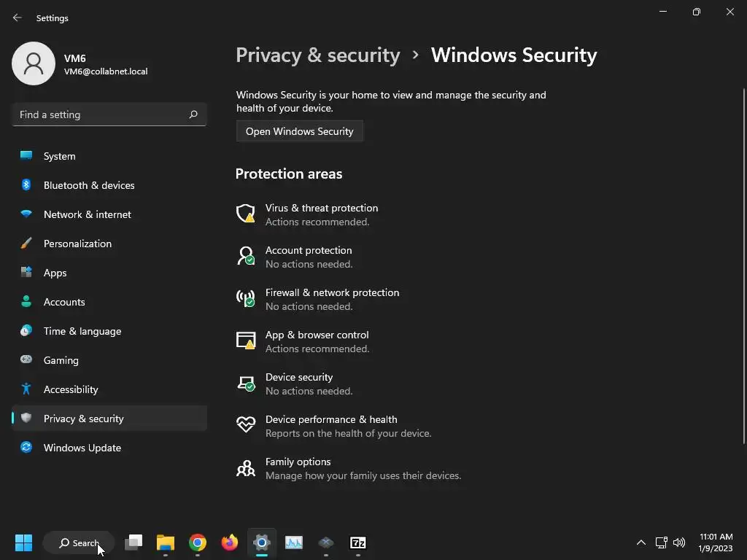The image size is (747, 560).
Task: Open the Windows Start menu
Action: point(23,542)
